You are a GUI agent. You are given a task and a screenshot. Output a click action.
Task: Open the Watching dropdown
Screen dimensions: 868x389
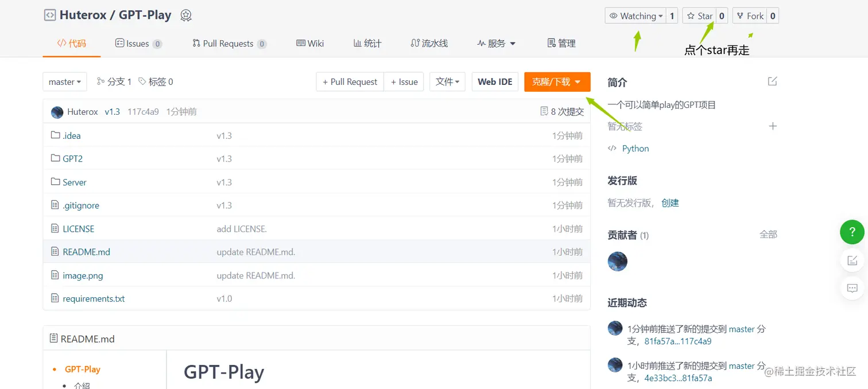635,16
